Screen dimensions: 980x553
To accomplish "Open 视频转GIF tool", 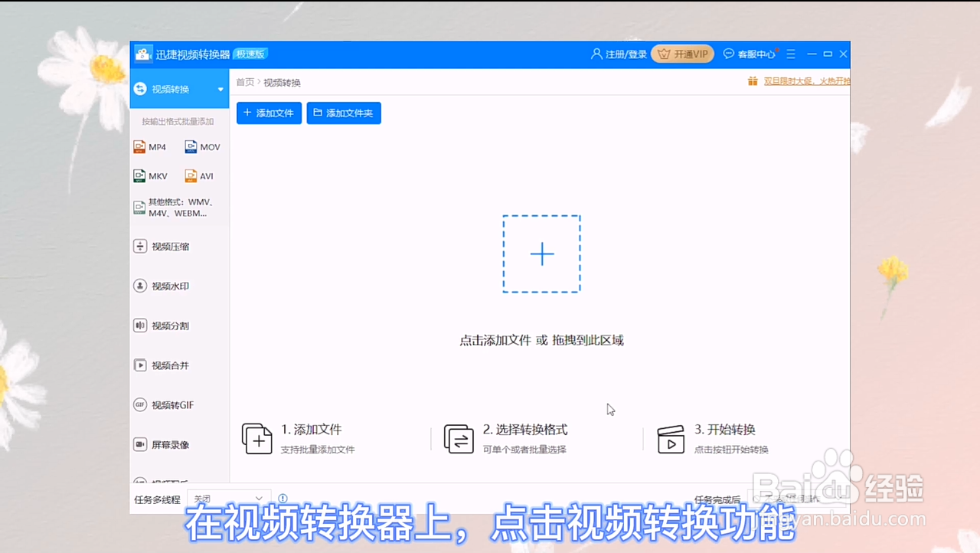I will pyautogui.click(x=164, y=405).
